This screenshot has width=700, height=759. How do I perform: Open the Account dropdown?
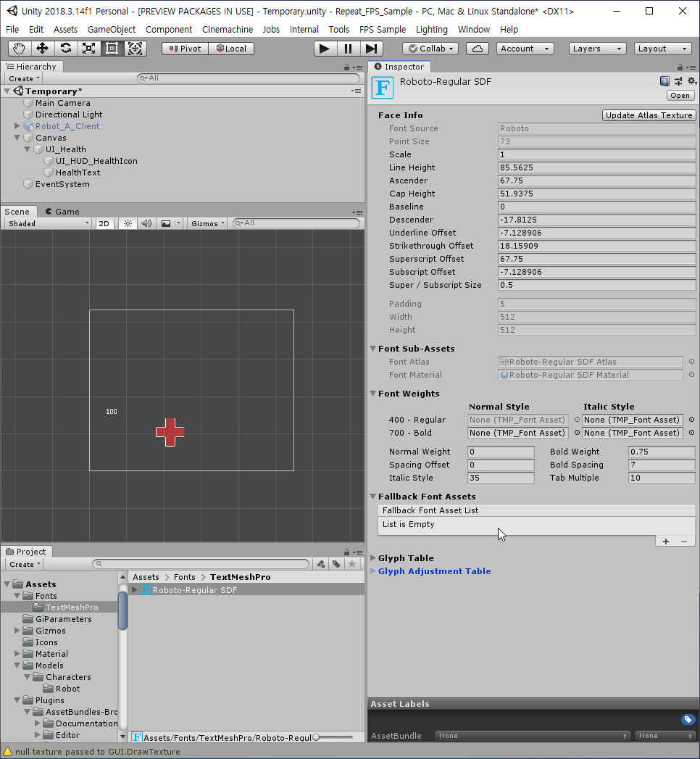click(525, 49)
